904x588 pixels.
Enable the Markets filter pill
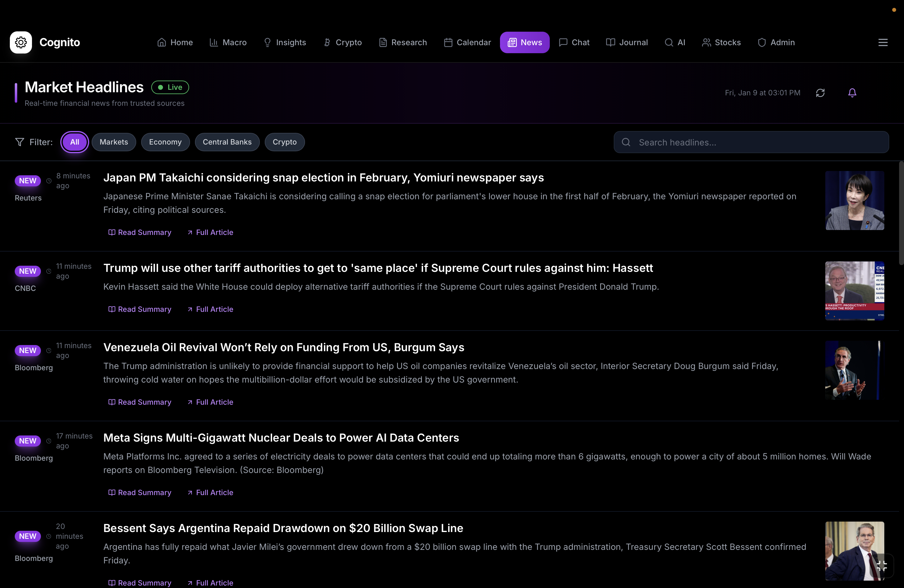pyautogui.click(x=113, y=142)
